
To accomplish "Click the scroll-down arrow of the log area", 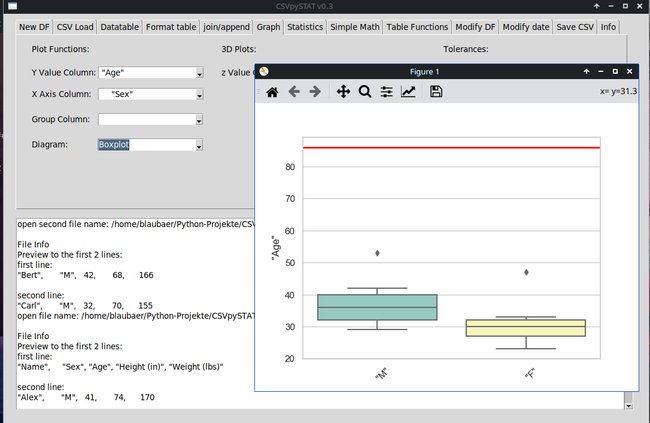I will [629, 406].
